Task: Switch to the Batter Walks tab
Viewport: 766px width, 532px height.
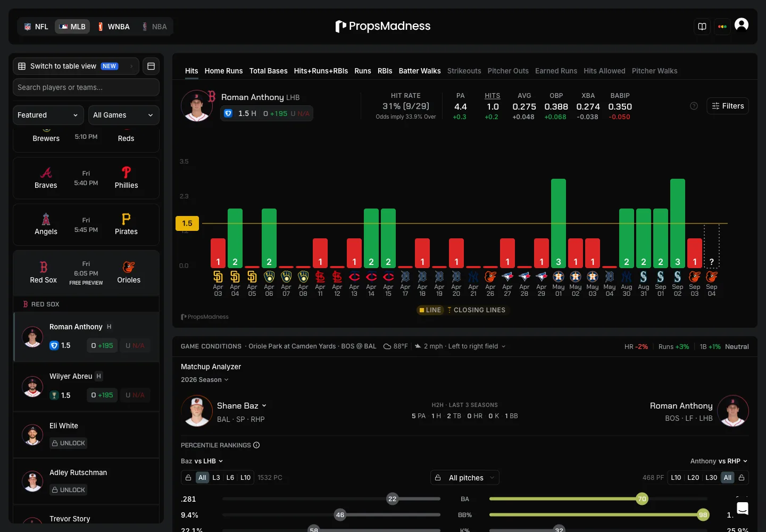Action: [x=420, y=71]
